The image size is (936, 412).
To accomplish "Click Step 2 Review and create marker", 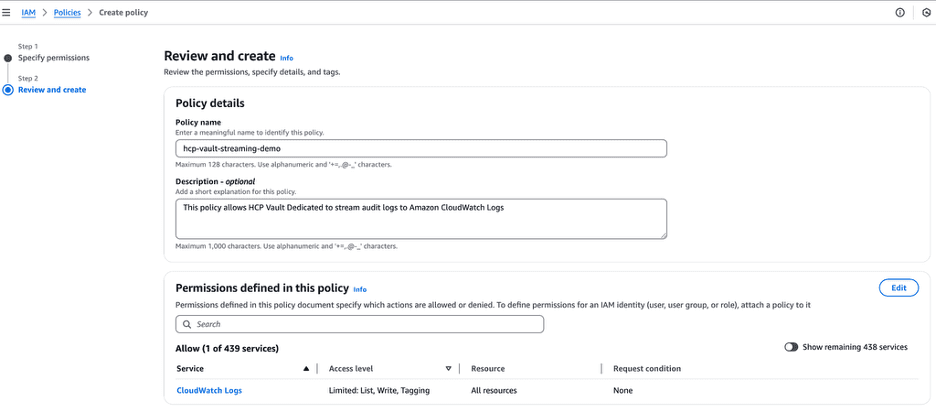I will point(8,90).
